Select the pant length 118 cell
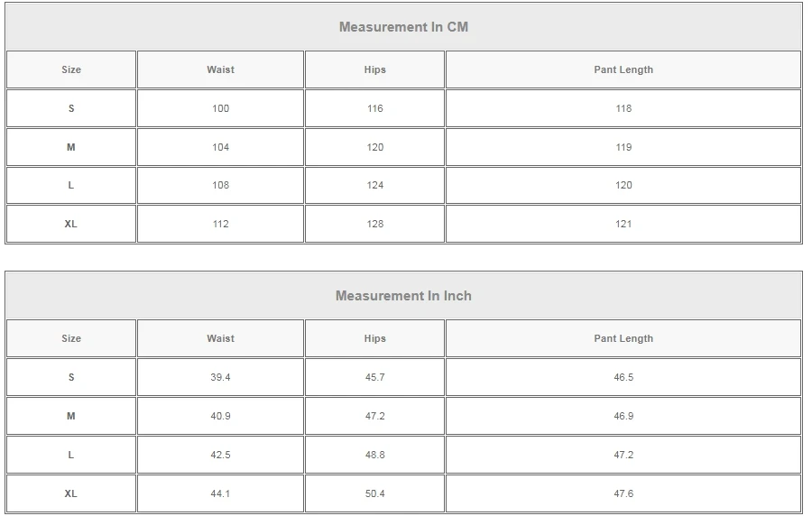The image size is (812, 516). [x=623, y=108]
